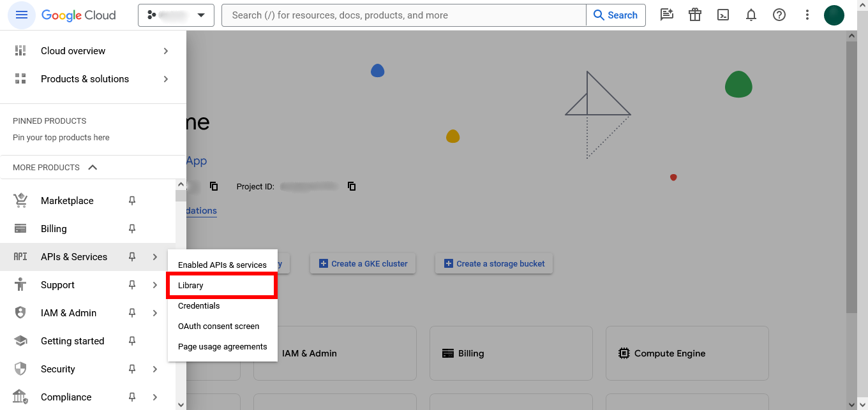
Task: Open the help question-mark menu
Action: [779, 15]
